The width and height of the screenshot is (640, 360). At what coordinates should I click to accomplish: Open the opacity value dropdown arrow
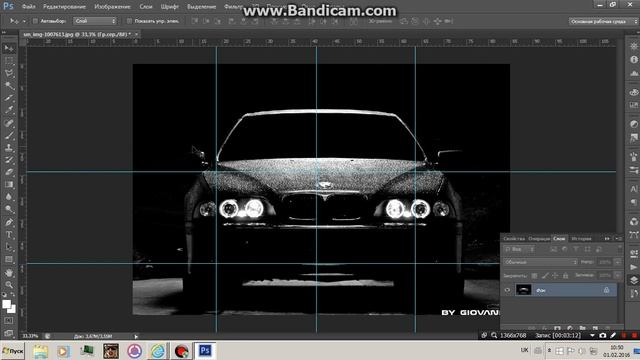click(618, 262)
